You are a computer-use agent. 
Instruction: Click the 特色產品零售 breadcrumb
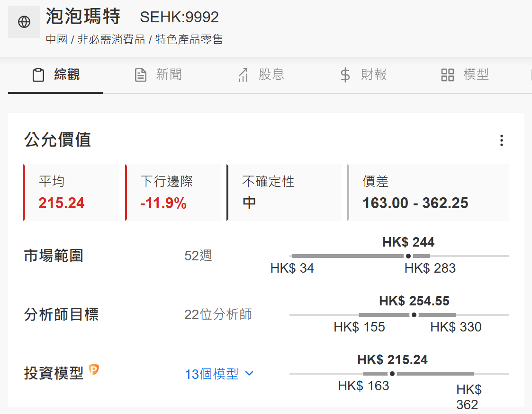[189, 39]
